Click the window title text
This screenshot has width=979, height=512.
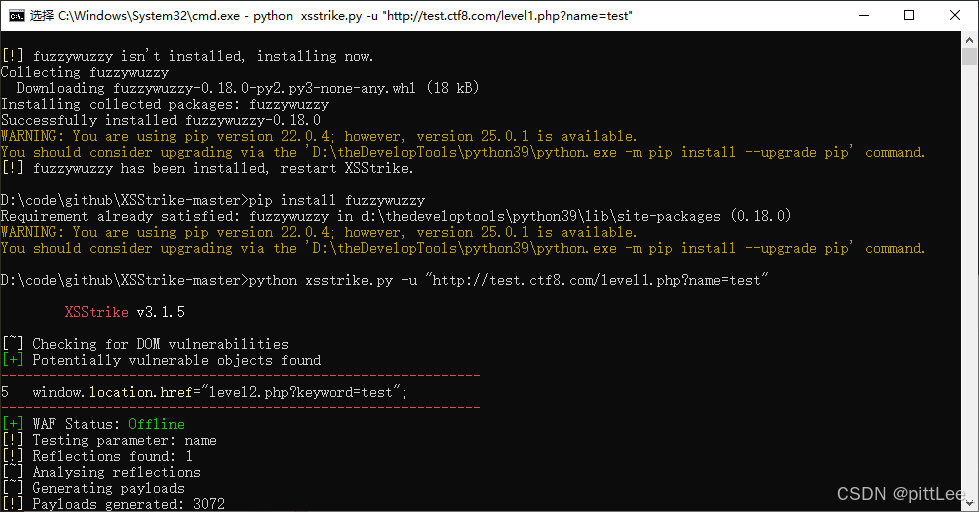tap(331, 16)
